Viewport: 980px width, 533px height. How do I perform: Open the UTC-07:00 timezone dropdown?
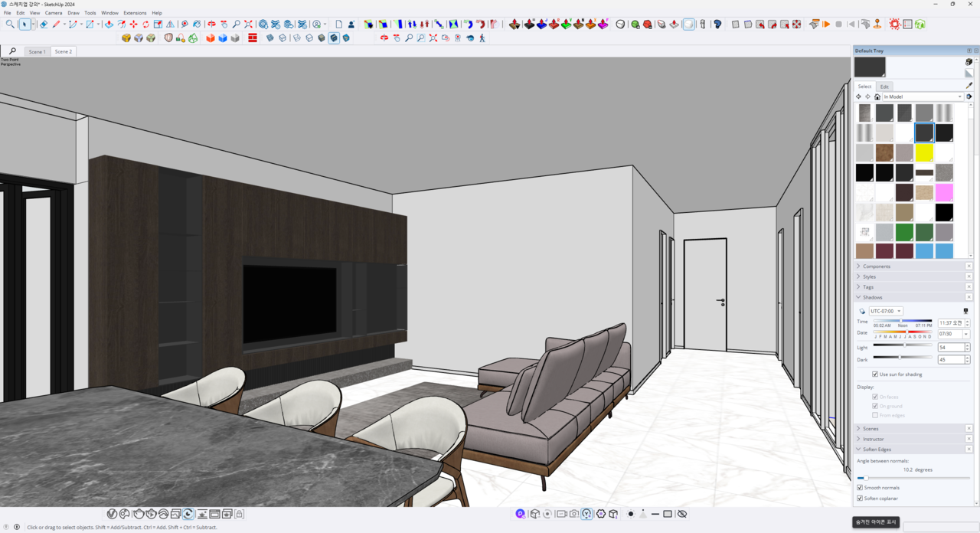(886, 312)
